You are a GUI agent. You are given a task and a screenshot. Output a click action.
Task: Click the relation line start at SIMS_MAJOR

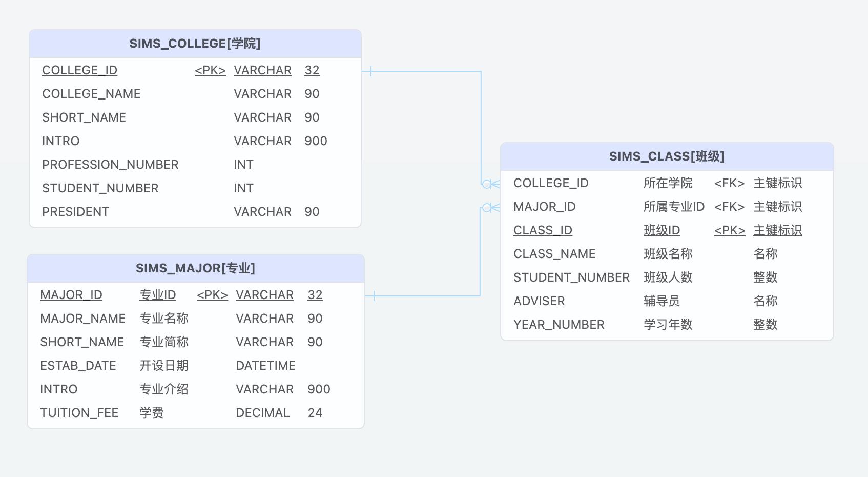(374, 296)
